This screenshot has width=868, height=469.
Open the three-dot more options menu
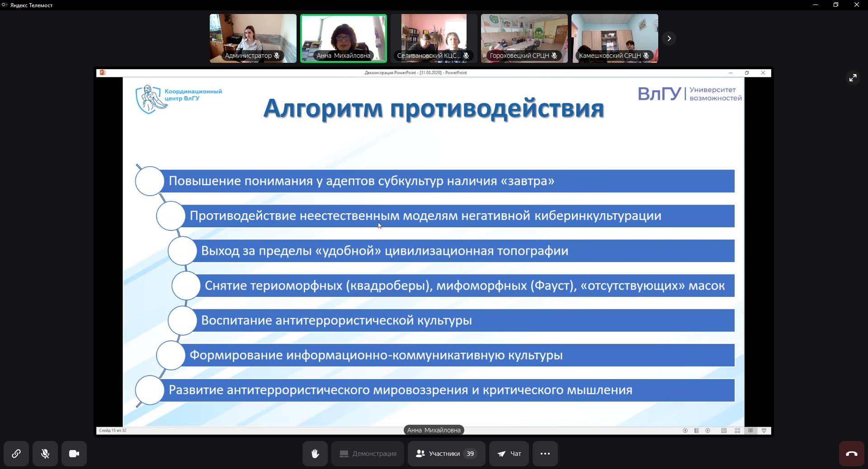pyautogui.click(x=545, y=454)
